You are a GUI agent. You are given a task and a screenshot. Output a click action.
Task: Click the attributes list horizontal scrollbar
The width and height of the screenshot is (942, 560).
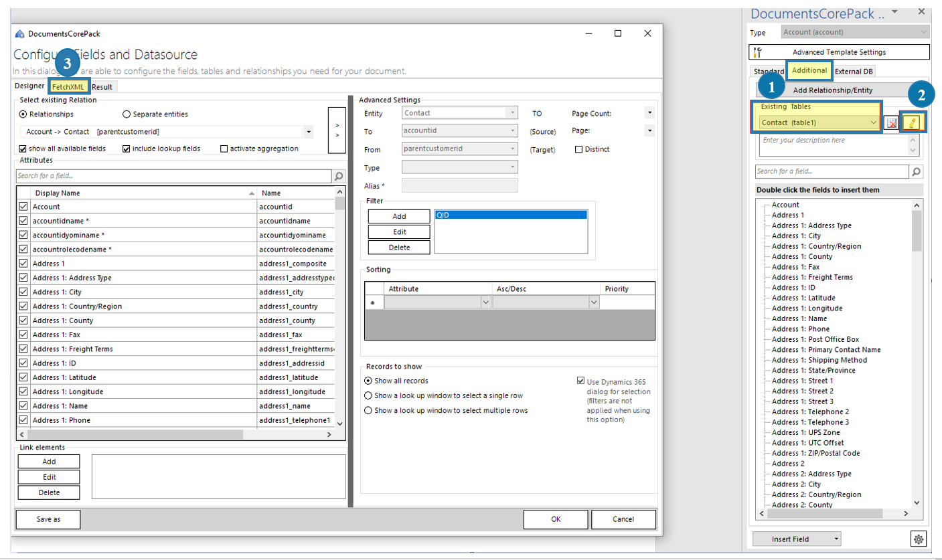coord(175,434)
